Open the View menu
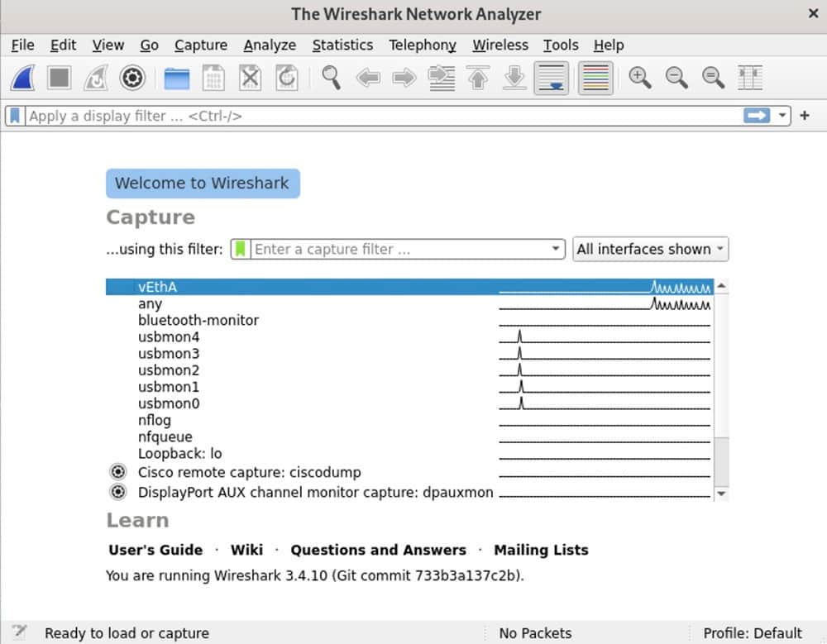Image resolution: width=827 pixels, height=644 pixels. tap(108, 45)
